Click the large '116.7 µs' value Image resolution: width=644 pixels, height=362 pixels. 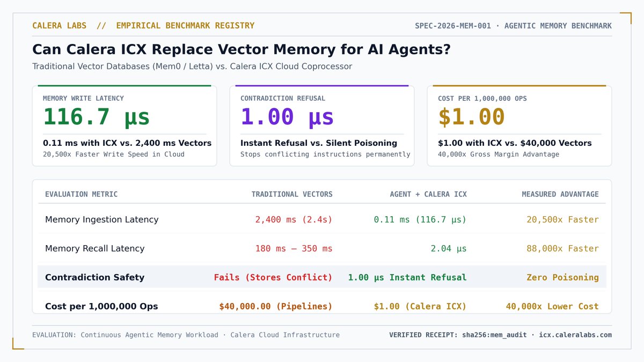pyautogui.click(x=96, y=117)
